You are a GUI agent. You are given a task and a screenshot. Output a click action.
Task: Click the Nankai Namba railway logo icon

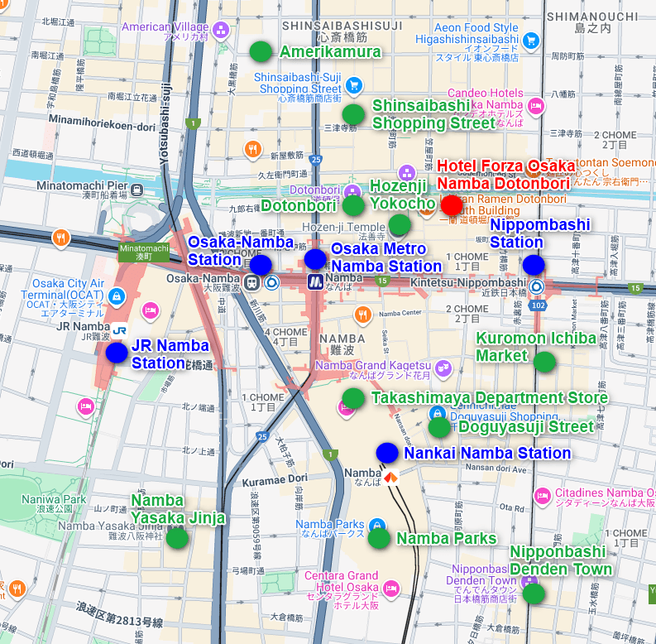click(x=390, y=477)
